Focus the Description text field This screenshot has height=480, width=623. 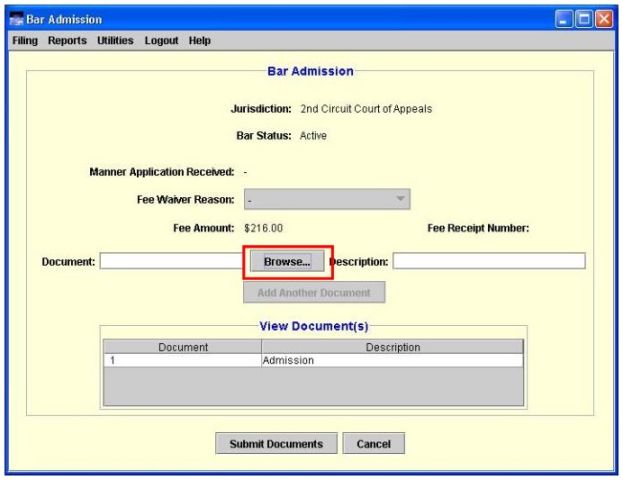click(x=489, y=261)
